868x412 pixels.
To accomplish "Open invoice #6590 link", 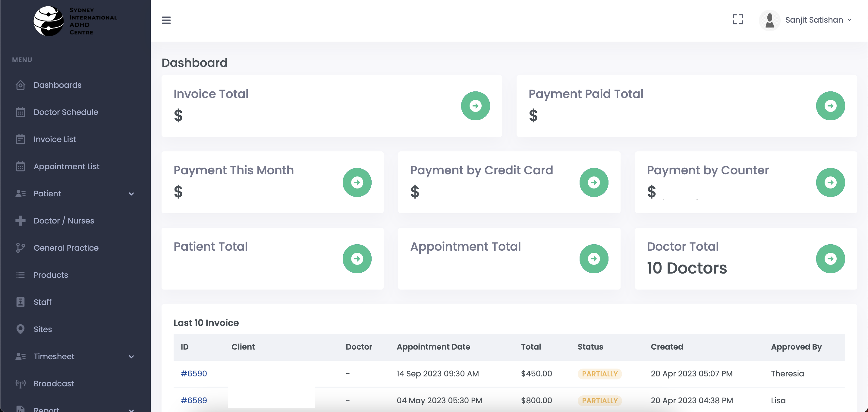I will pyautogui.click(x=194, y=374).
